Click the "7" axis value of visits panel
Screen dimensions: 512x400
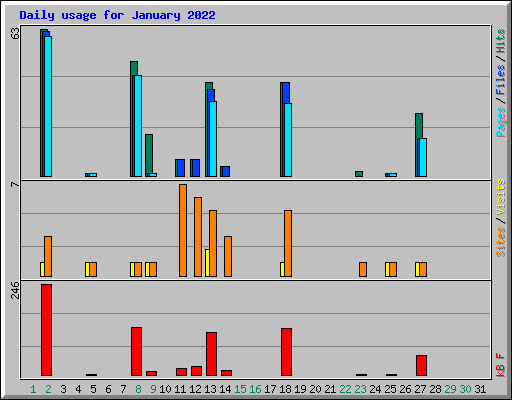point(15,184)
